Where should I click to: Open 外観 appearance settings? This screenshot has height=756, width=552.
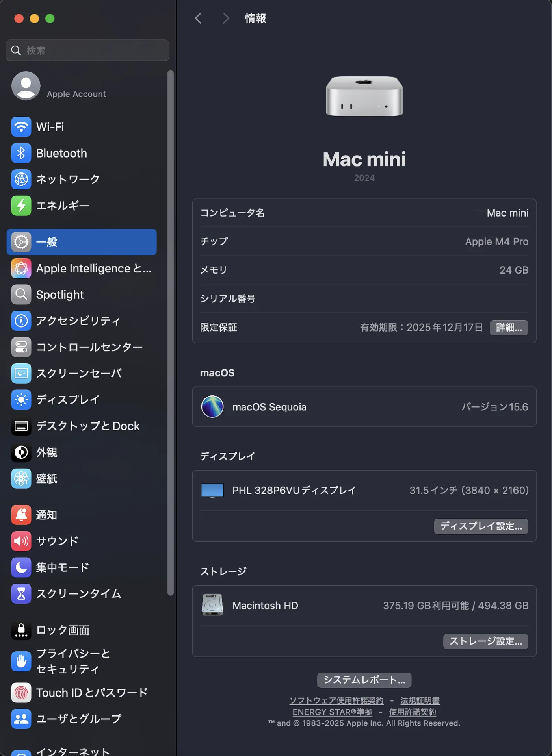82,452
